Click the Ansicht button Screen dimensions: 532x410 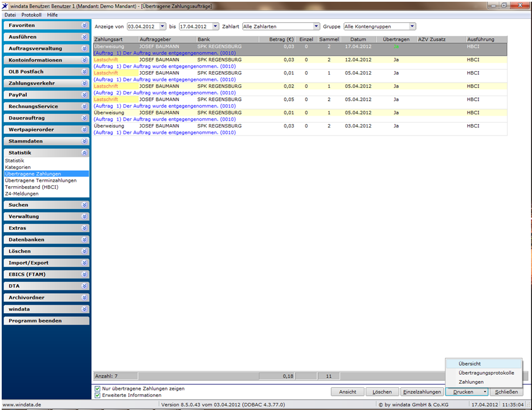click(347, 392)
